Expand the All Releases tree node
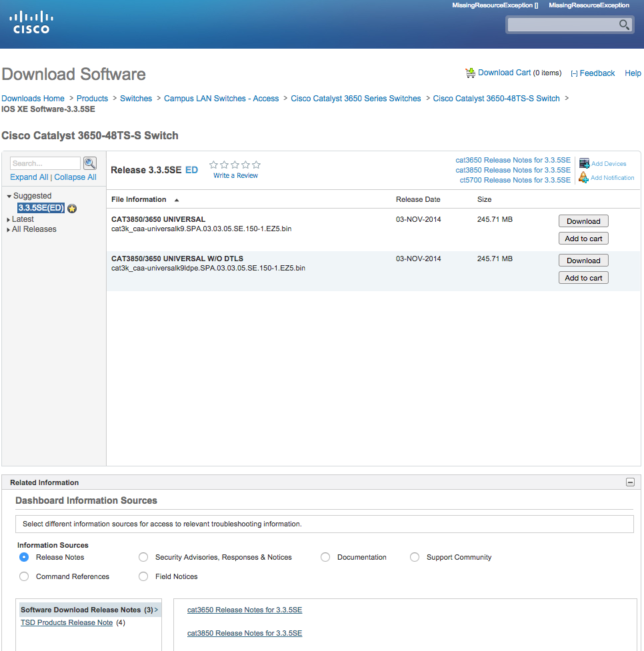Image resolution: width=644 pixels, height=651 pixels. click(x=8, y=230)
